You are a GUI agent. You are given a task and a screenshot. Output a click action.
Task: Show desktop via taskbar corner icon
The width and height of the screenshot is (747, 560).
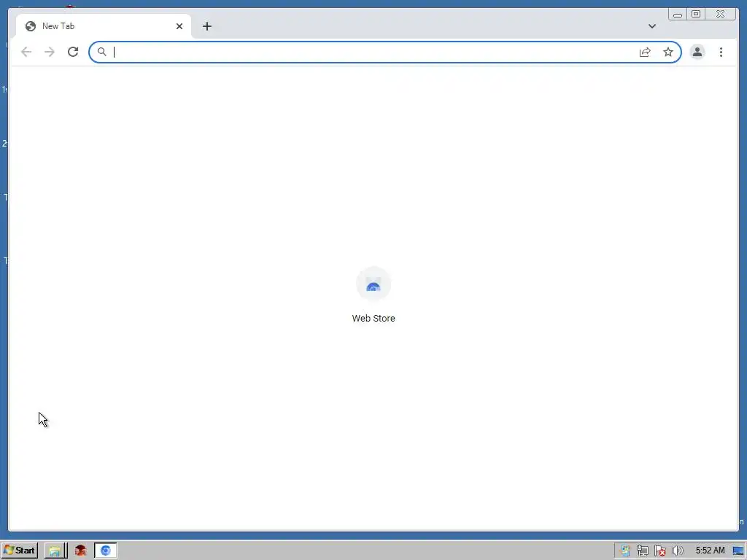738,551
